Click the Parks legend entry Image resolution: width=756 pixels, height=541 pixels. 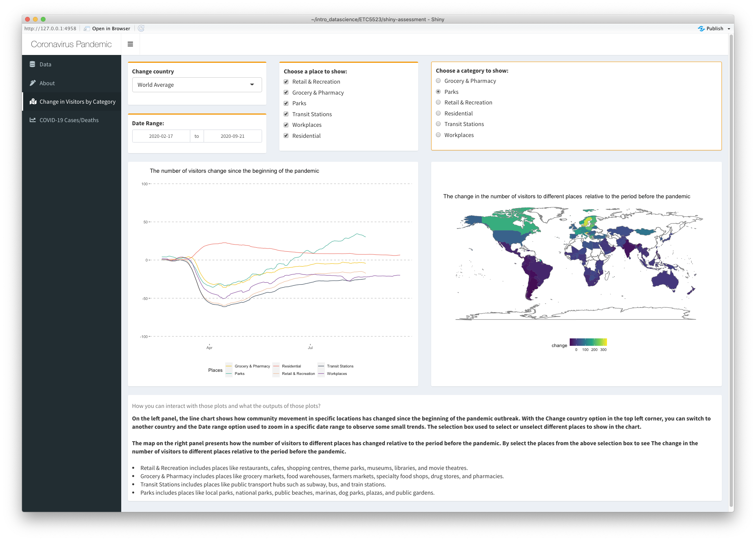point(235,374)
